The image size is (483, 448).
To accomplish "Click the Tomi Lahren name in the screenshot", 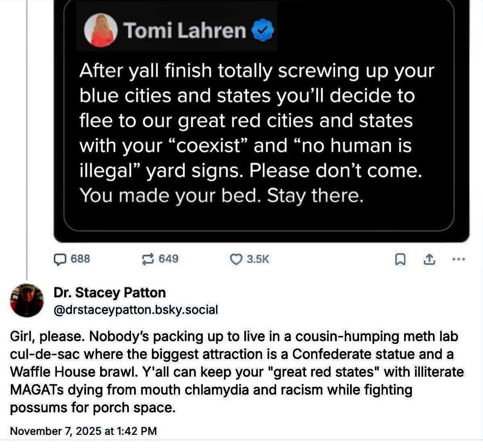I will pos(184,30).
